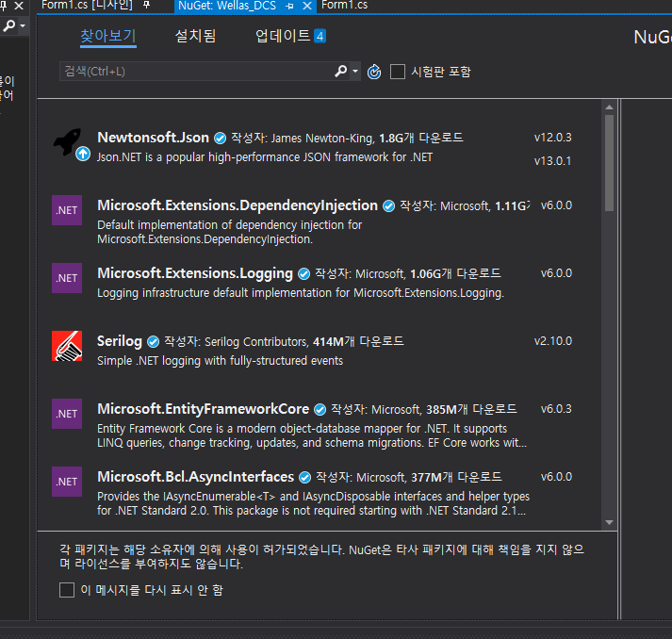The image size is (672, 639).
Task: Click 'Entity Framework Core is a modern' description
Action: [x=312, y=435]
